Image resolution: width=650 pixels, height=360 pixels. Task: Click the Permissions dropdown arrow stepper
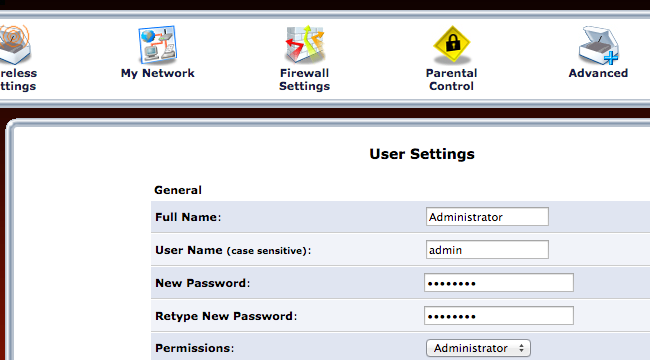pos(521,348)
